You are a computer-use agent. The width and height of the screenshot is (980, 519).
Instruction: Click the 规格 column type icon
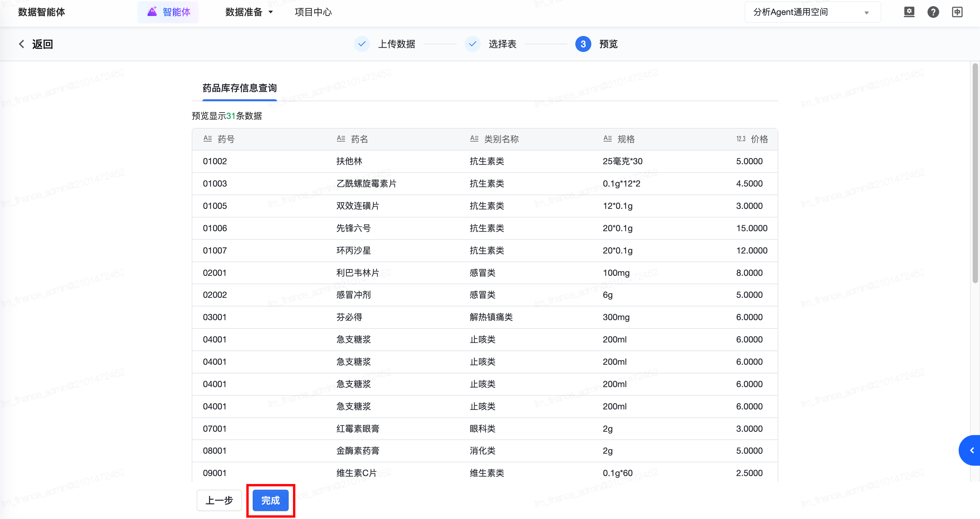tap(608, 139)
